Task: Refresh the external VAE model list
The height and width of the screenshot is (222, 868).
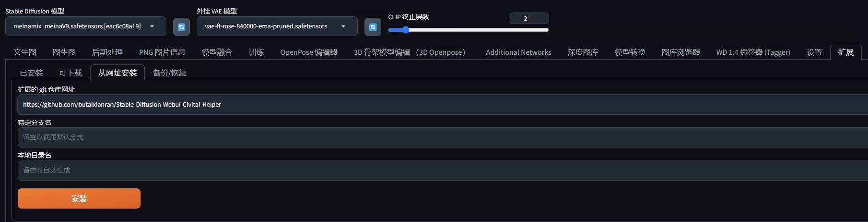Action: 373,27
